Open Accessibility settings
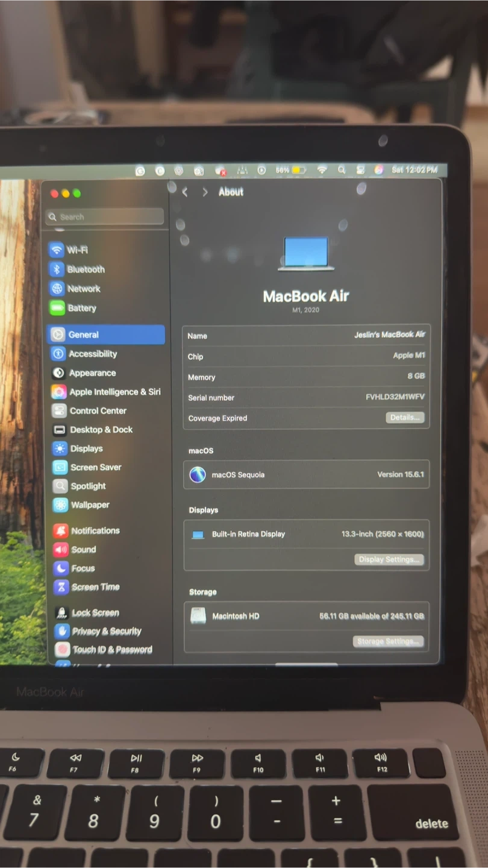This screenshot has height=868, width=488. (x=92, y=354)
